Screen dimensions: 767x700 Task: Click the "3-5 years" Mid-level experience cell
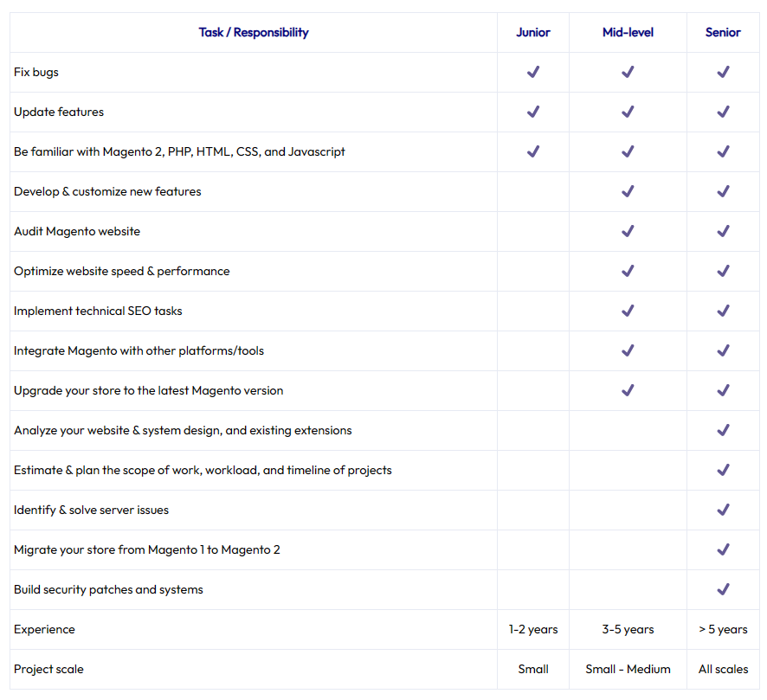point(628,630)
